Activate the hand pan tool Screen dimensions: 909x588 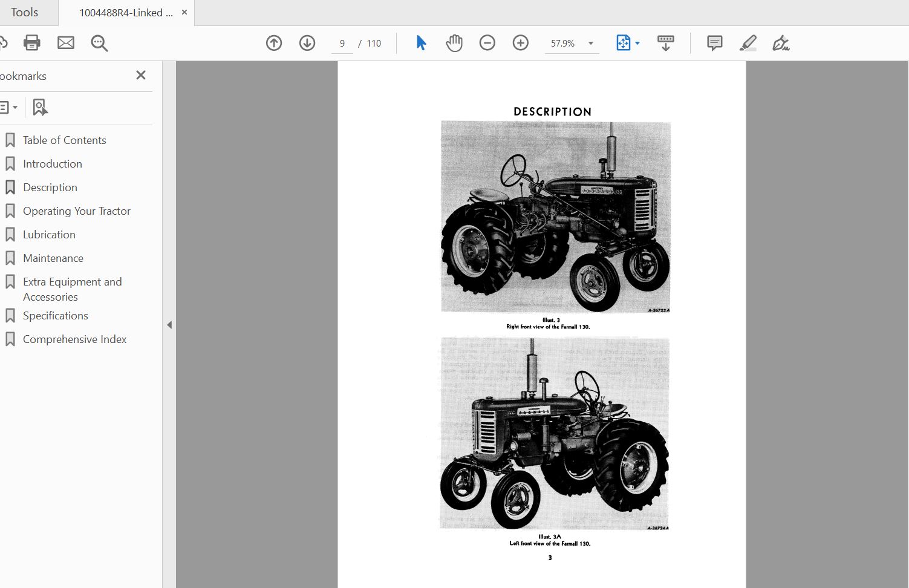tap(454, 43)
